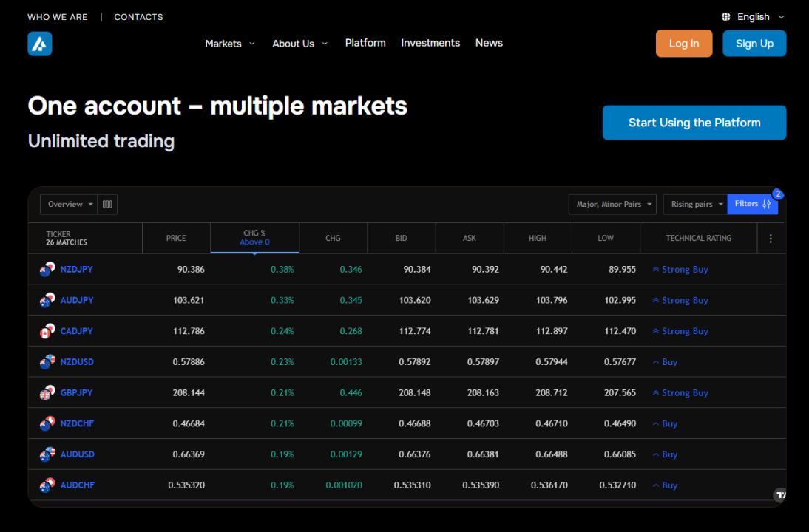Viewport: 809px width, 532px height.
Task: Open the three-dot column options menu
Action: [771, 239]
